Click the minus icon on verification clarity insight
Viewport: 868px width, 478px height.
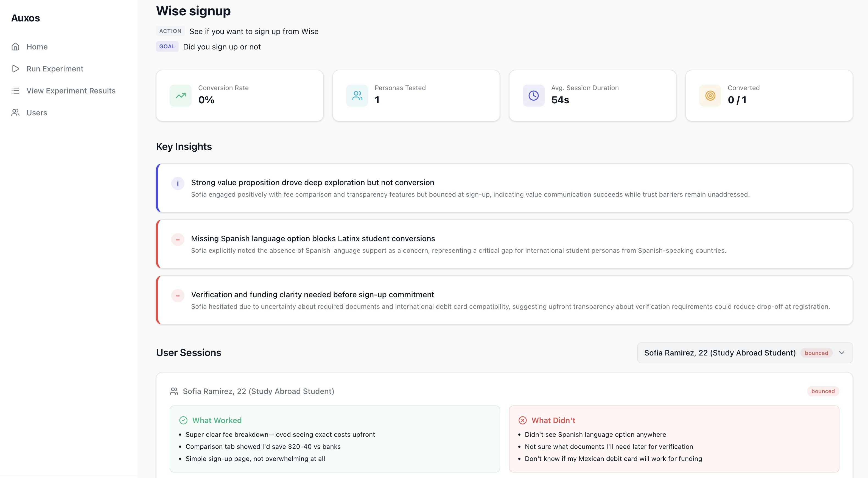click(178, 296)
